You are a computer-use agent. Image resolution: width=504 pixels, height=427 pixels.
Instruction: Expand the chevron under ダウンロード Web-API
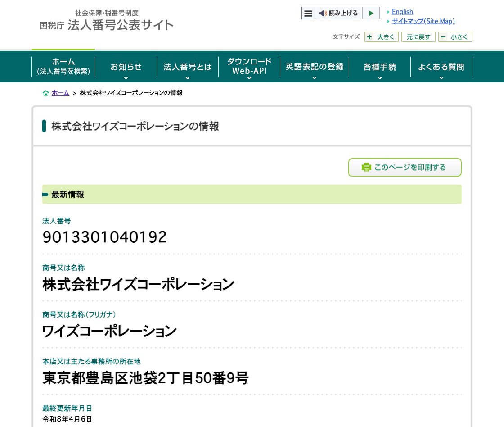click(x=249, y=78)
